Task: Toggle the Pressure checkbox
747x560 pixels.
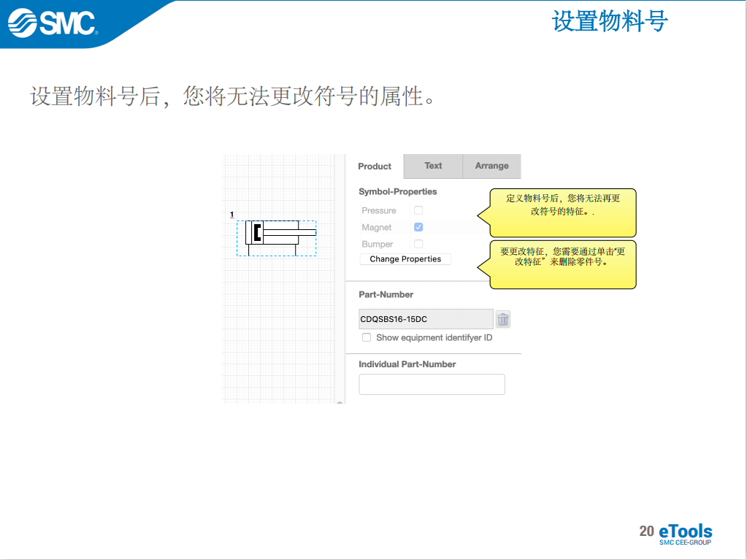Action: click(418, 210)
